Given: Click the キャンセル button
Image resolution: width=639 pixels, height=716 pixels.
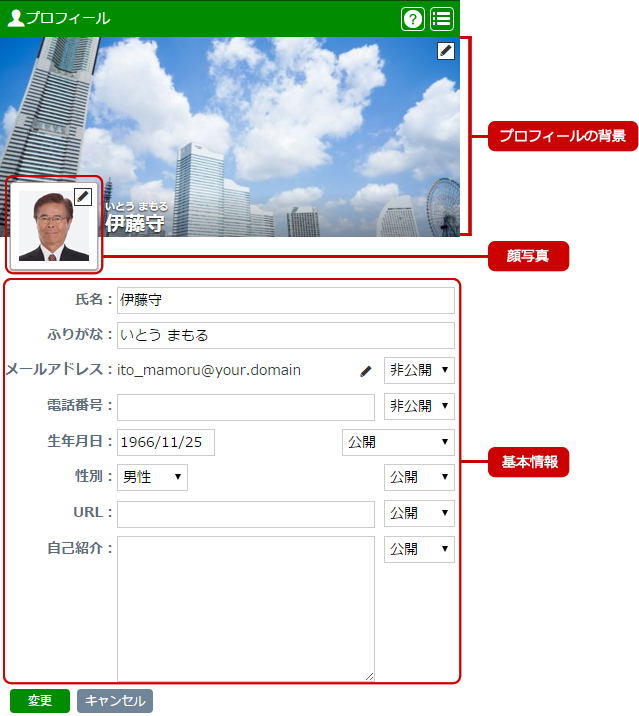Looking at the screenshot, I should coord(115,700).
